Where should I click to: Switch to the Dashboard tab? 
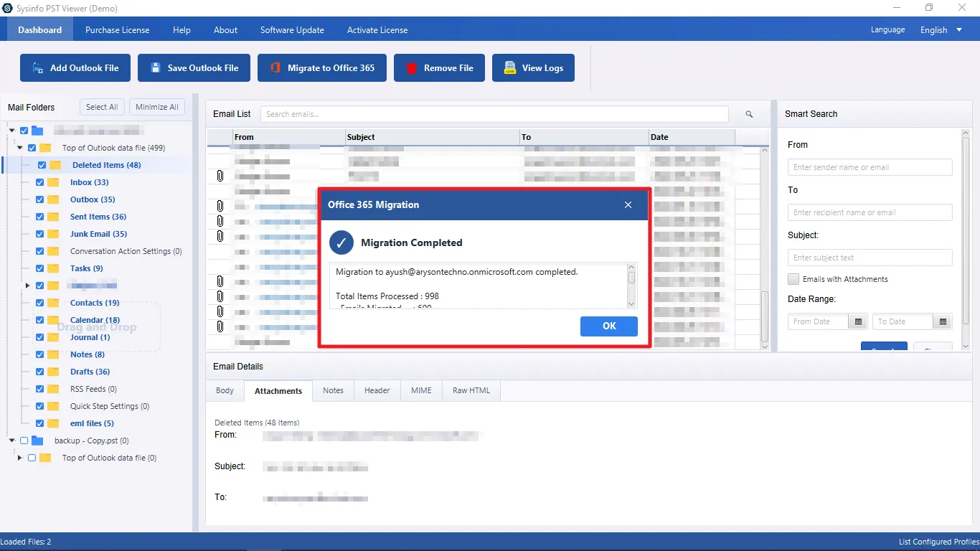coord(40,30)
